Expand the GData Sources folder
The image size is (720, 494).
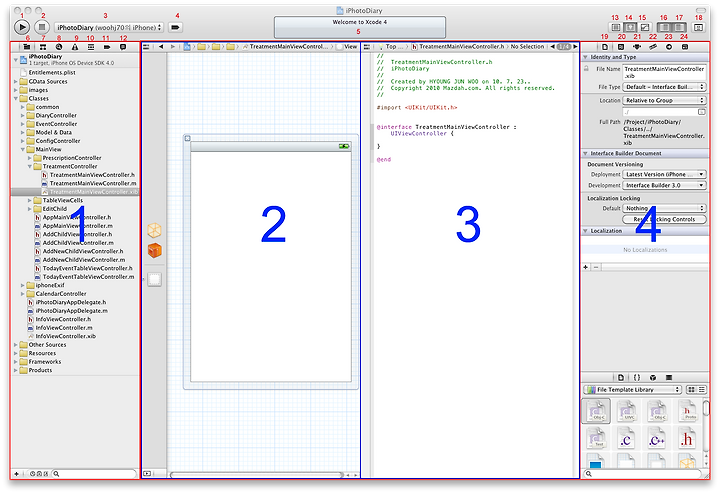(x=16, y=81)
